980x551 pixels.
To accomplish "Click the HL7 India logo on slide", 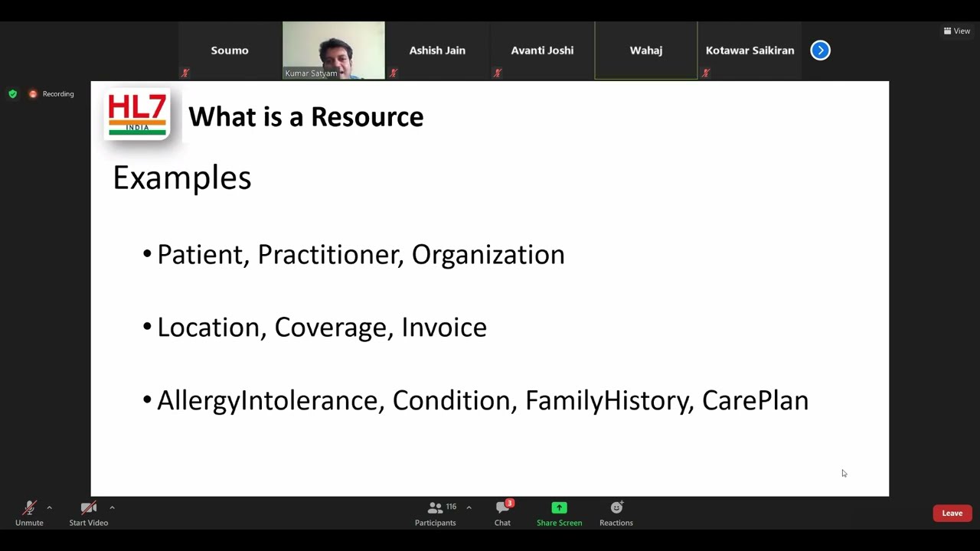I will (137, 115).
